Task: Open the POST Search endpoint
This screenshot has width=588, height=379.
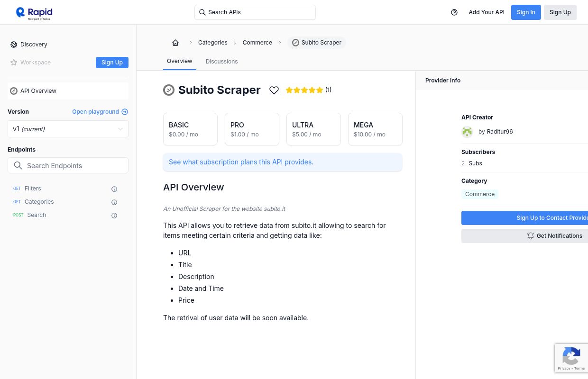Action: click(37, 215)
